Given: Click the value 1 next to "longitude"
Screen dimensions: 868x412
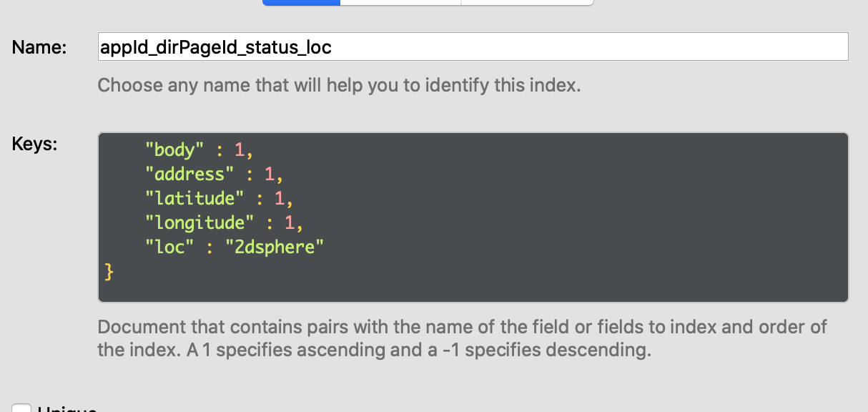Looking at the screenshot, I should pyautogui.click(x=290, y=222).
